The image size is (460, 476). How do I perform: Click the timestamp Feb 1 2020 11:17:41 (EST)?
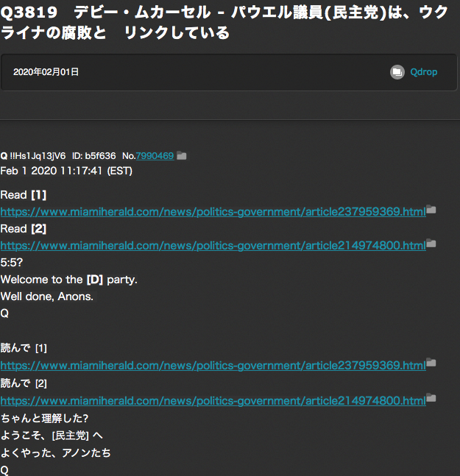(x=66, y=171)
